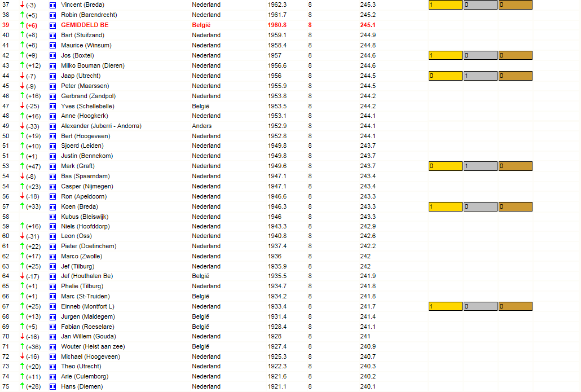
Task: Select the blue icon beside Hans (Diemen)
Action: coord(52,387)
